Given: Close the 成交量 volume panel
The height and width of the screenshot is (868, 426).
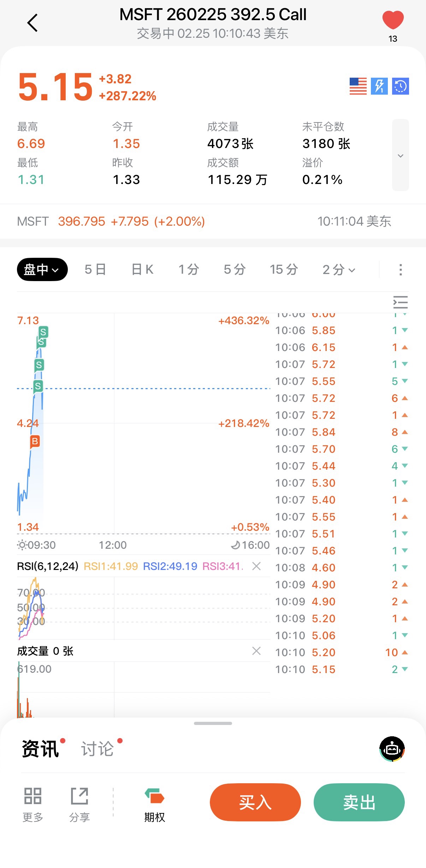Looking at the screenshot, I should pos(256,651).
